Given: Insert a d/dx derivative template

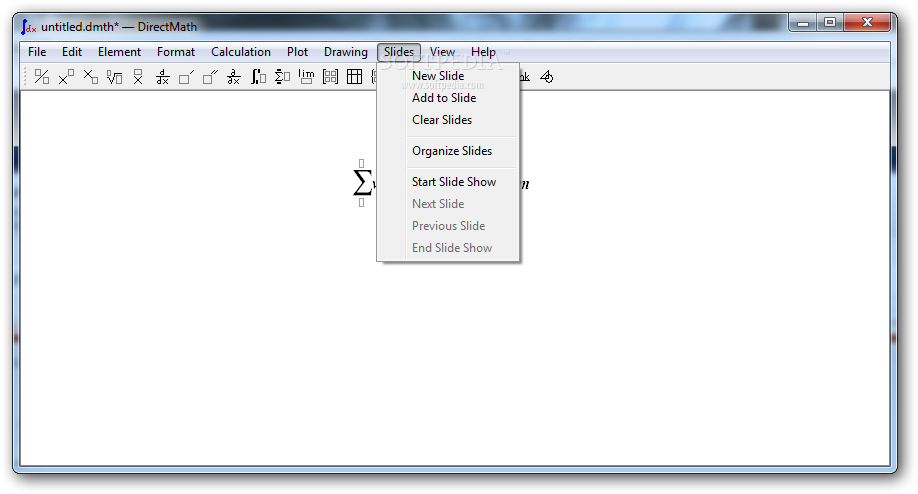Looking at the screenshot, I should click(x=162, y=77).
